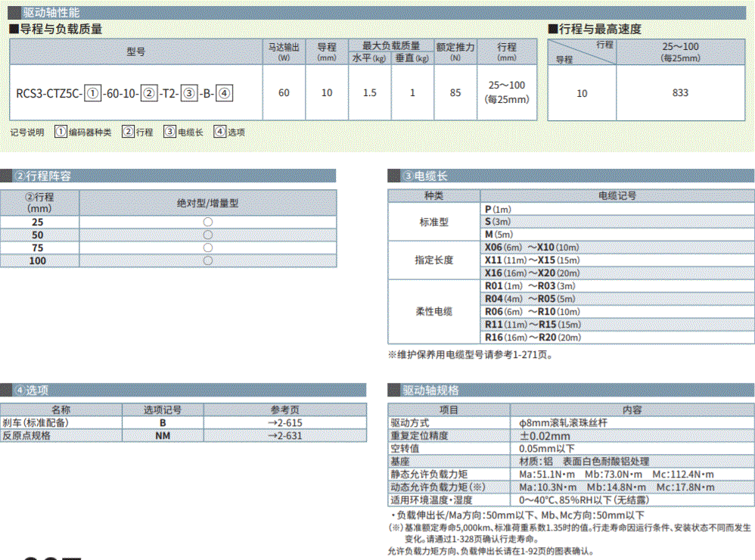Click the circled 3 电缆长 legend entry
The width and height of the screenshot is (755, 560).
(183, 132)
